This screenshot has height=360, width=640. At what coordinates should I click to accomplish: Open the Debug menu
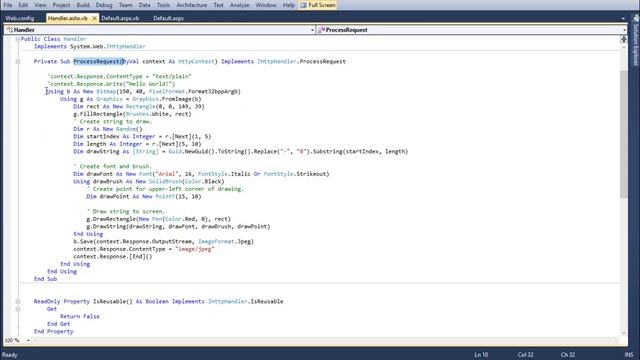(x=104, y=5)
